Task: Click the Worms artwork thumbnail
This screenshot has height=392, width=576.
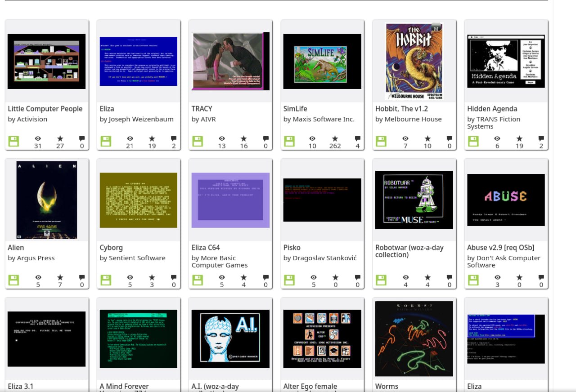Action: coord(414,339)
